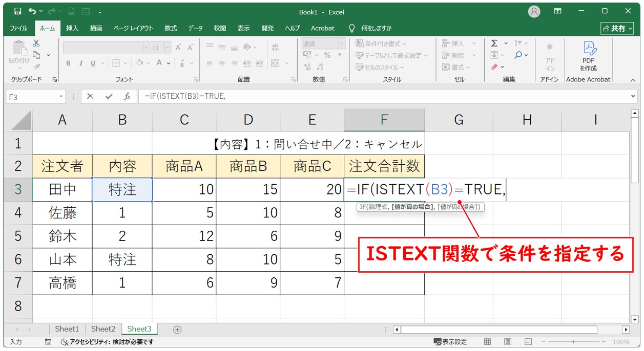This screenshot has width=644, height=351.
Task: Open the 挿入 ribbon tab
Action: coord(72,28)
